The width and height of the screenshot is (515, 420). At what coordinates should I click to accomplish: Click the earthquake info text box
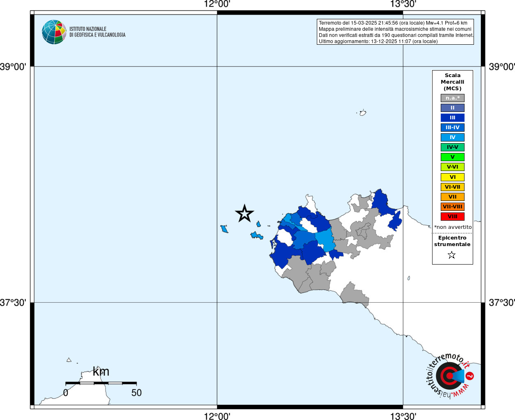pyautogui.click(x=396, y=32)
